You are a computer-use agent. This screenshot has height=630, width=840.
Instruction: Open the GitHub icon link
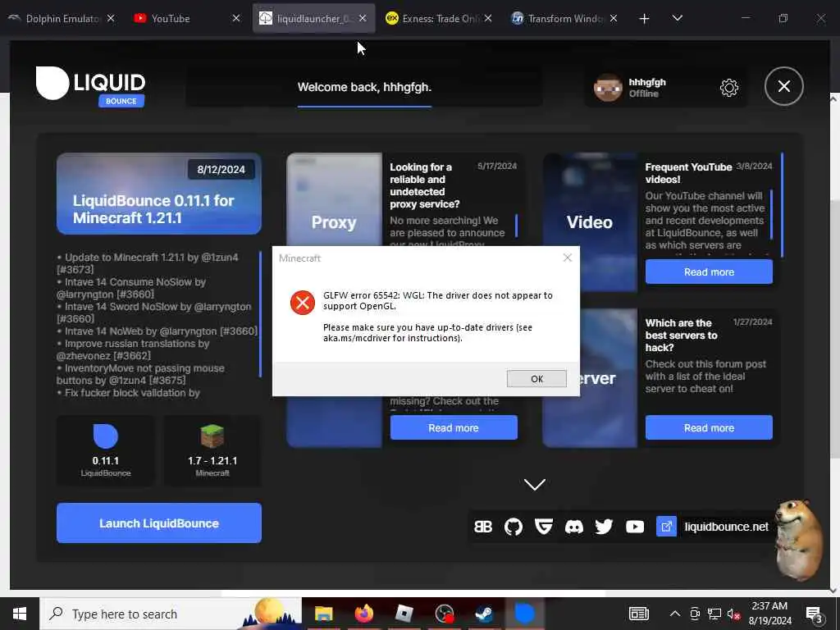click(514, 527)
